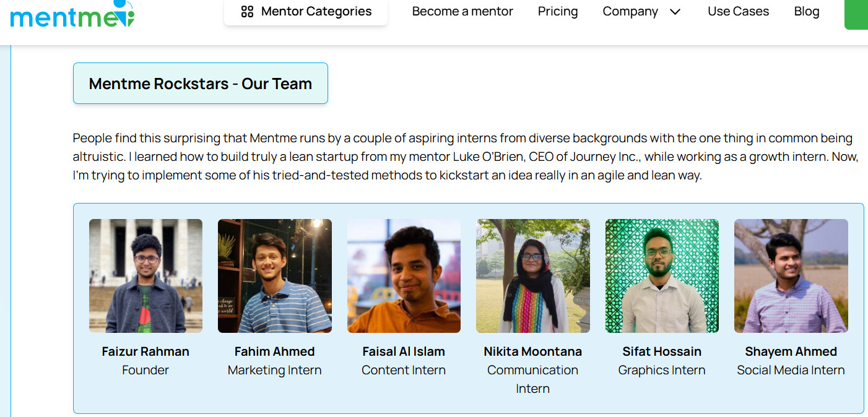The image size is (868, 417).
Task: Click the green button in the navbar
Action: click(x=856, y=14)
